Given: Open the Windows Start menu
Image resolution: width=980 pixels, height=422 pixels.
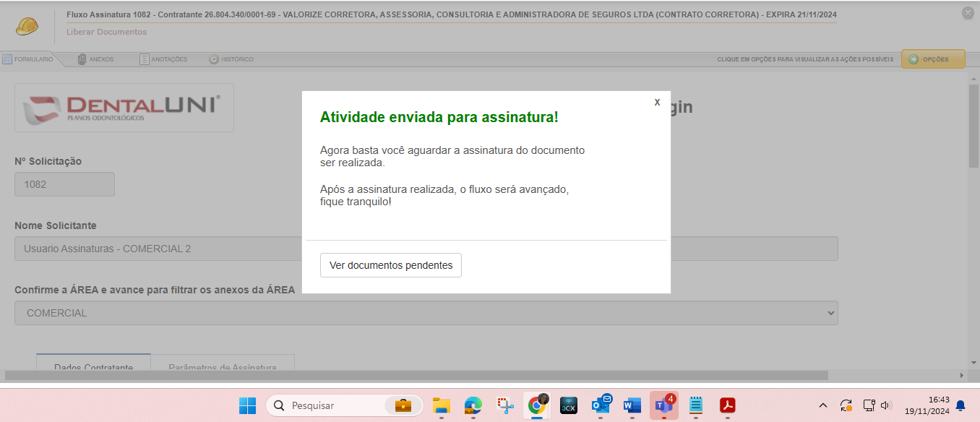Looking at the screenshot, I should point(247,405).
